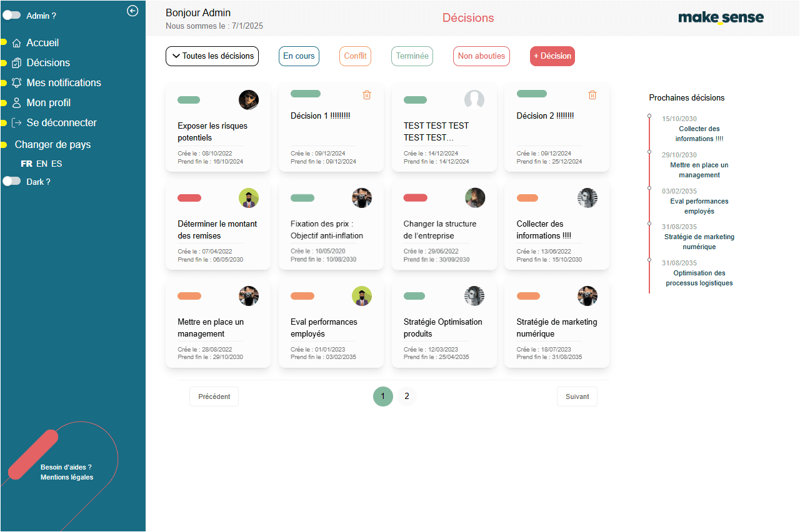Click the Se déconnecter logout icon

click(x=17, y=123)
